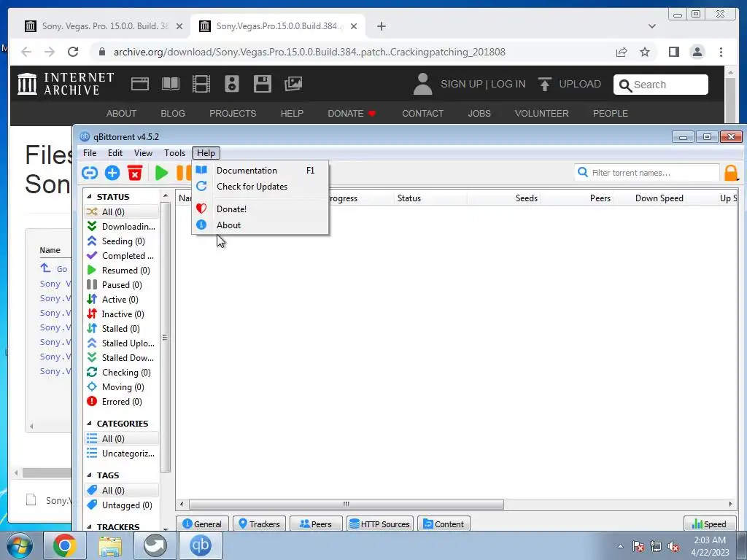This screenshot has height=560, width=747.
Task: Choose Donate! from the Help menu
Action: point(260,209)
